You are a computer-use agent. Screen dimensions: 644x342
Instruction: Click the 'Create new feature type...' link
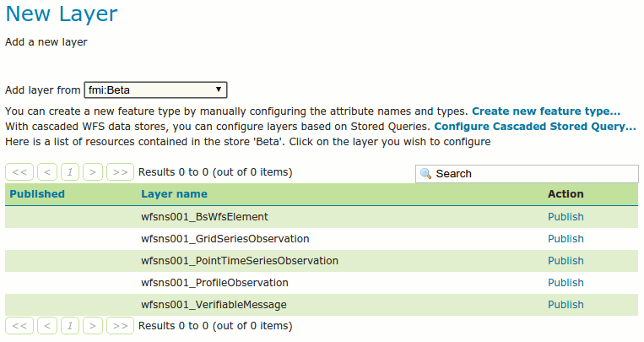pos(545,111)
